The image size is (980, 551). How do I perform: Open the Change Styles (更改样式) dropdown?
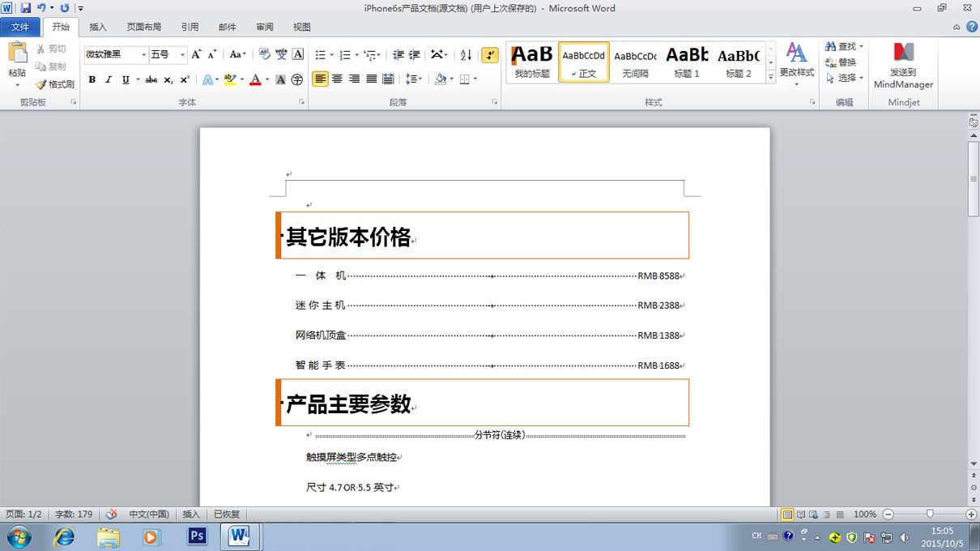click(797, 65)
